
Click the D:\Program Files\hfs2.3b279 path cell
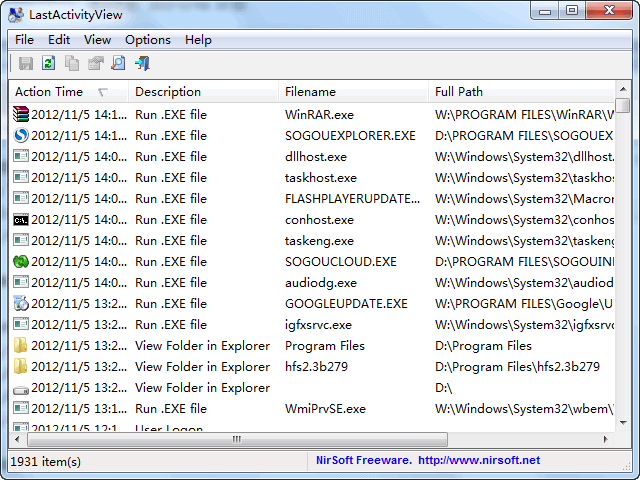517,367
